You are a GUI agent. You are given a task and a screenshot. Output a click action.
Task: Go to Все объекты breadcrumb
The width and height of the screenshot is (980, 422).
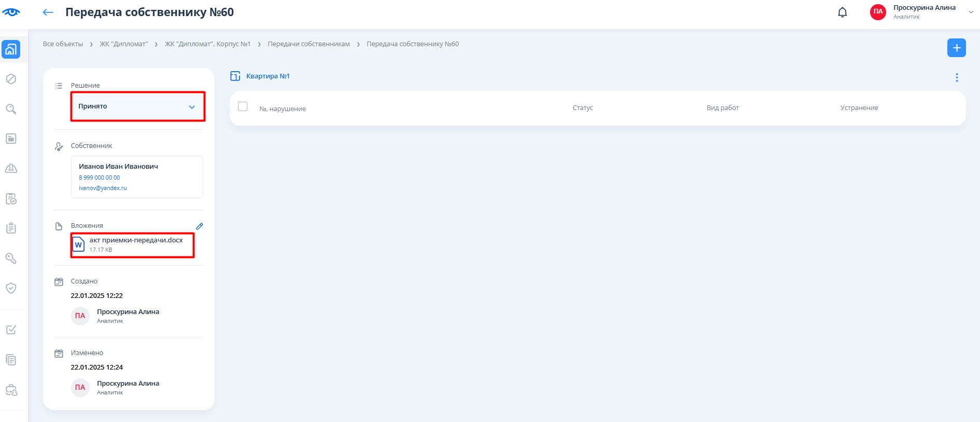[63, 44]
